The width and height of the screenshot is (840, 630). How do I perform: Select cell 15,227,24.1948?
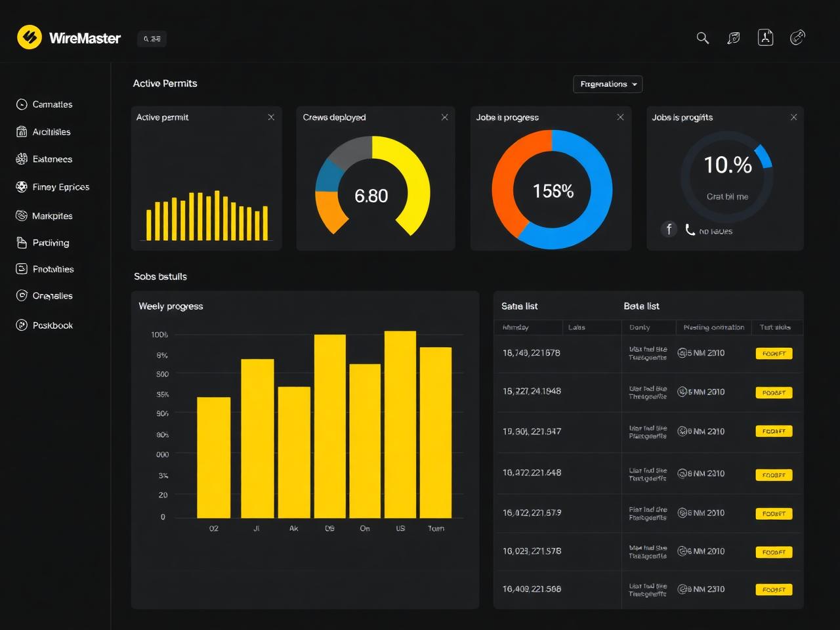coord(532,391)
